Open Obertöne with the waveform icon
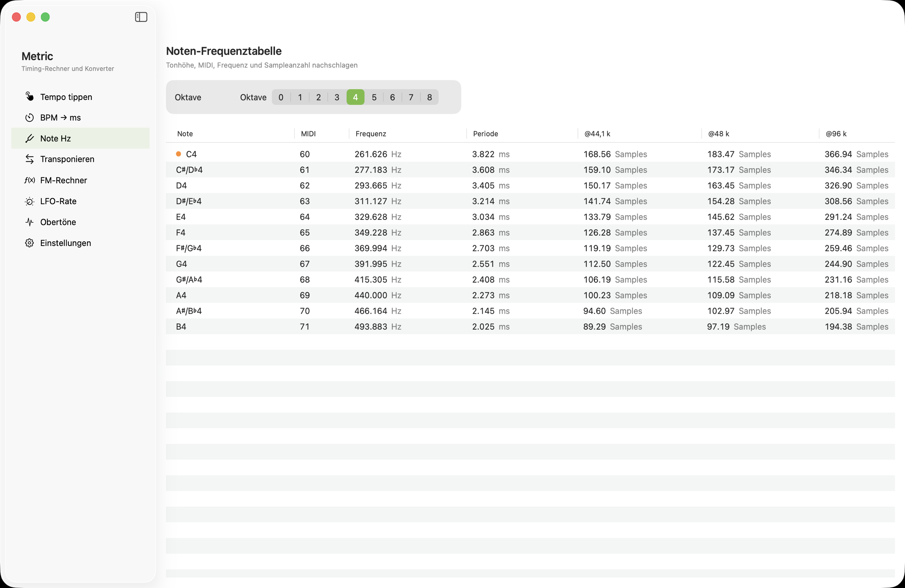The image size is (905, 588). coord(30,222)
